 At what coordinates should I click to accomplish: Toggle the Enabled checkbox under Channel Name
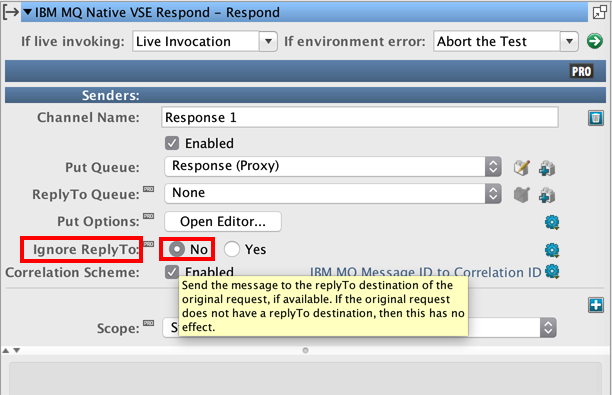[x=172, y=143]
